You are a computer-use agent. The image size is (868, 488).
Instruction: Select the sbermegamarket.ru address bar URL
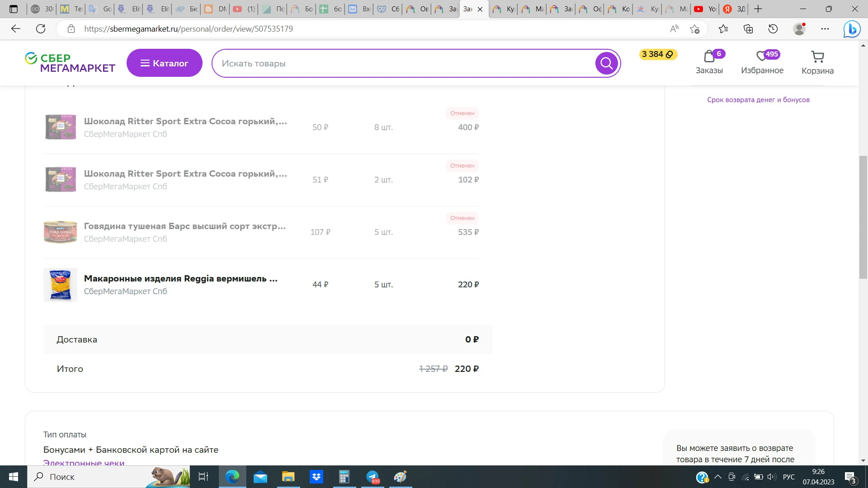189,29
